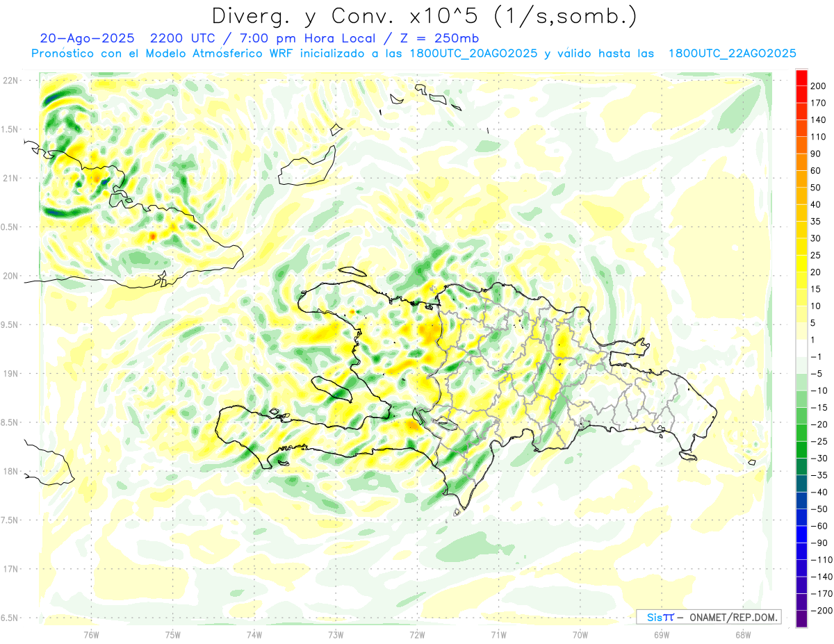The width and height of the screenshot is (834, 644).
Task: Click the positive '140' colorbar value
Action: (x=818, y=119)
